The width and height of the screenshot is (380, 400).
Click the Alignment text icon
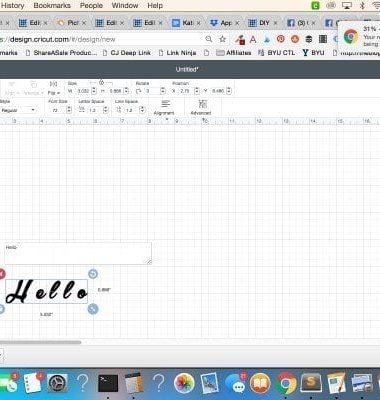164,107
